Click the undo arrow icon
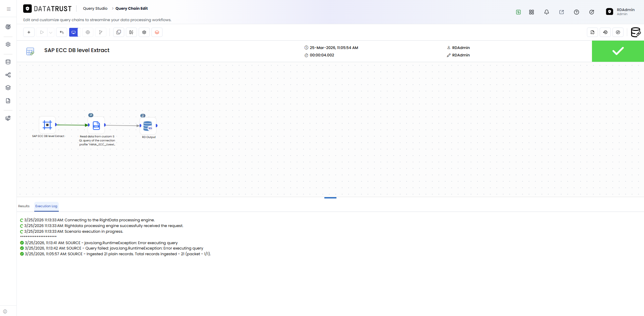Screen dimensions: 644x316 coord(61,32)
